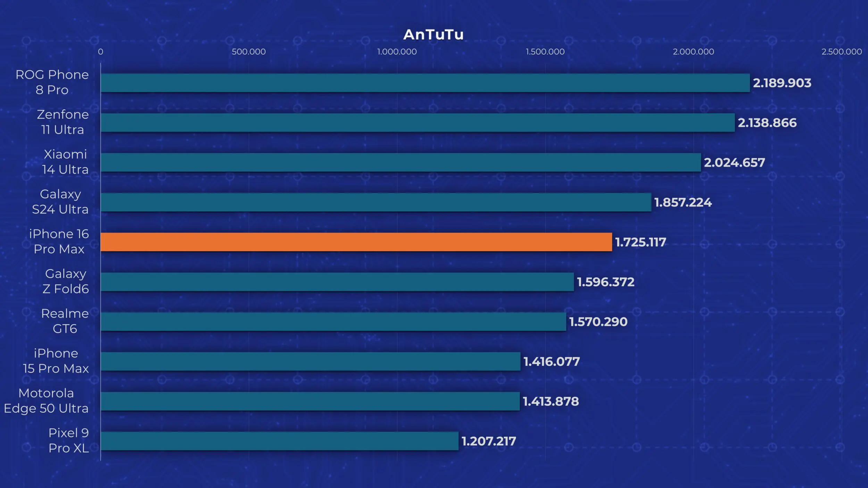Screen dimensions: 868x488
Task: Select the Galaxy S24 Ultra bar
Action: [x=376, y=202]
